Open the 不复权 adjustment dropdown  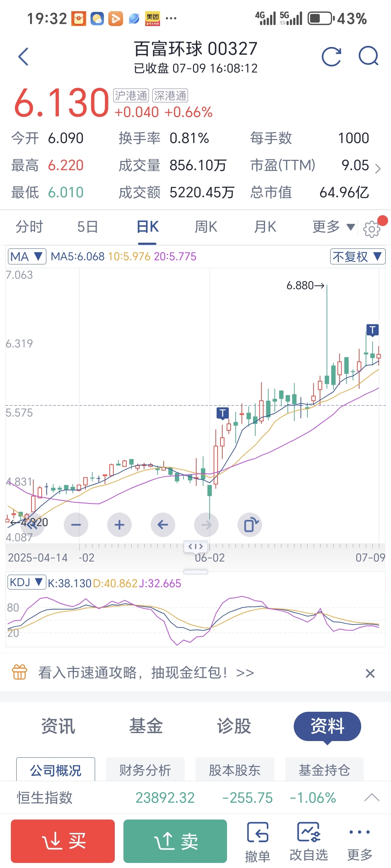pyautogui.click(x=357, y=257)
